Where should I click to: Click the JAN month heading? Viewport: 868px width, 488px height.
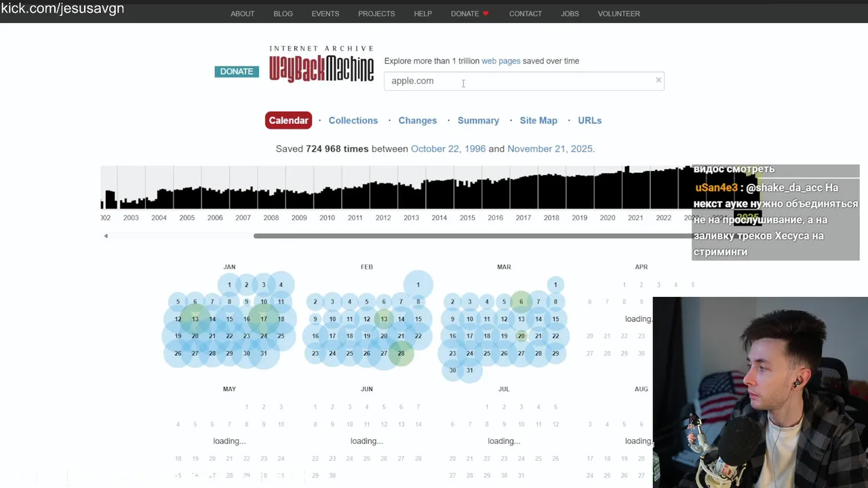(x=229, y=267)
